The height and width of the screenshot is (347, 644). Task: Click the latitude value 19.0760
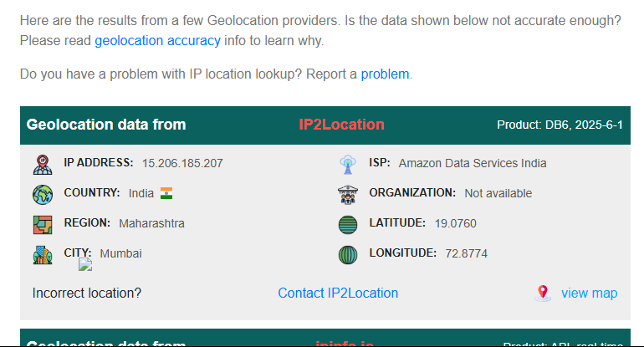pos(456,223)
